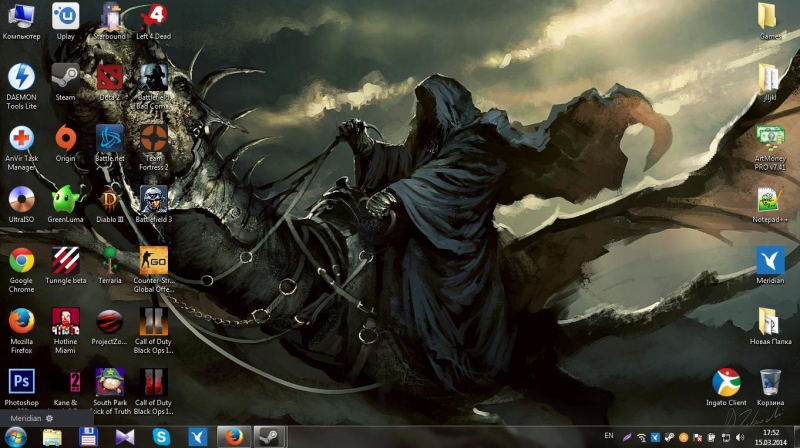Viewport: 800px width, 448px height.
Task: Open the Photoshop desktop shortcut
Action: tap(21, 388)
